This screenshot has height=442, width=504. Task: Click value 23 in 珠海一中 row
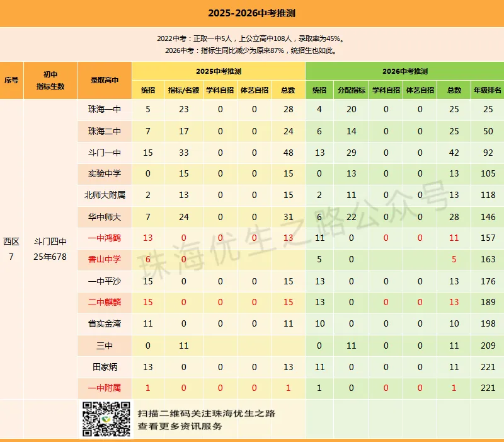tap(183, 109)
